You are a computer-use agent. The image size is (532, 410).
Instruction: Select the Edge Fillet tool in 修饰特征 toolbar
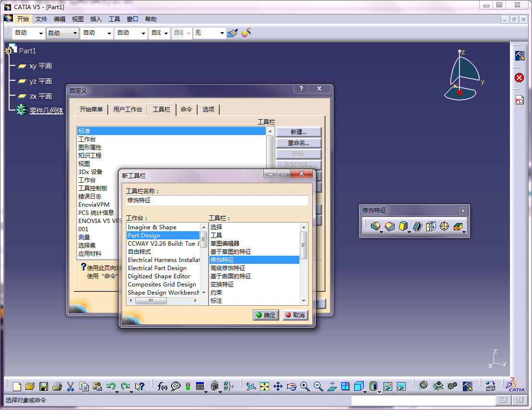click(375, 226)
